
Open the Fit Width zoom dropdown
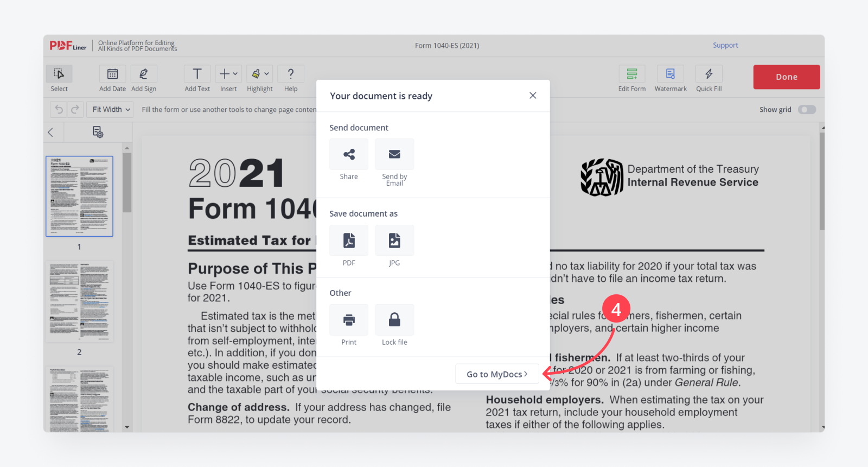pos(111,110)
